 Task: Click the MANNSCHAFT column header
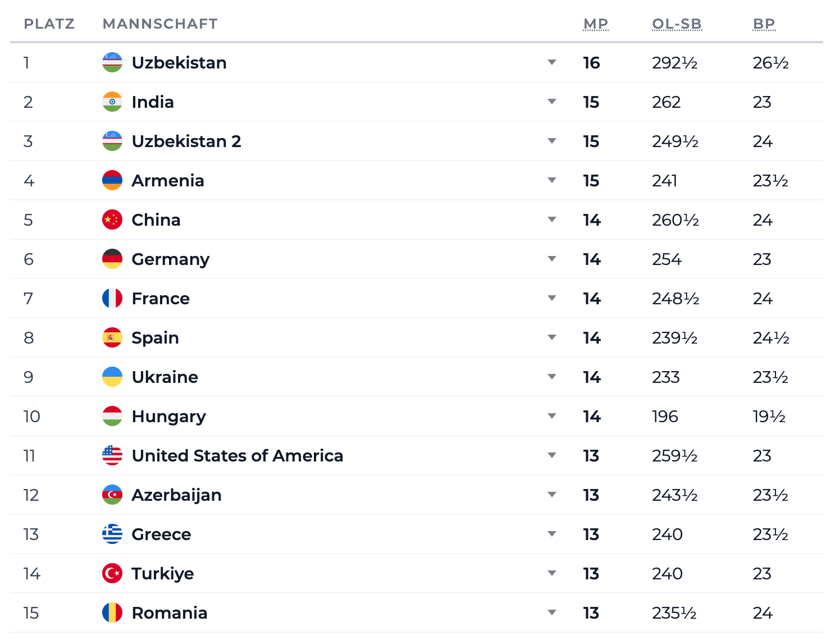pyautogui.click(x=160, y=24)
